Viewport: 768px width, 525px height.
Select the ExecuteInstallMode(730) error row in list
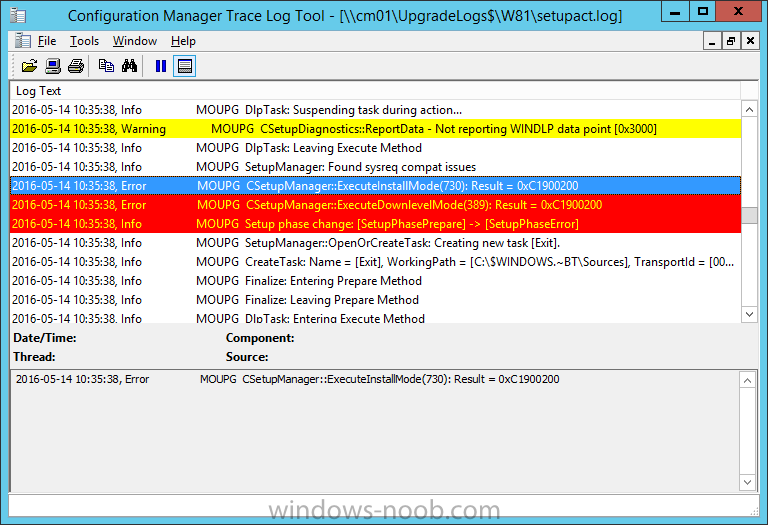(x=375, y=186)
